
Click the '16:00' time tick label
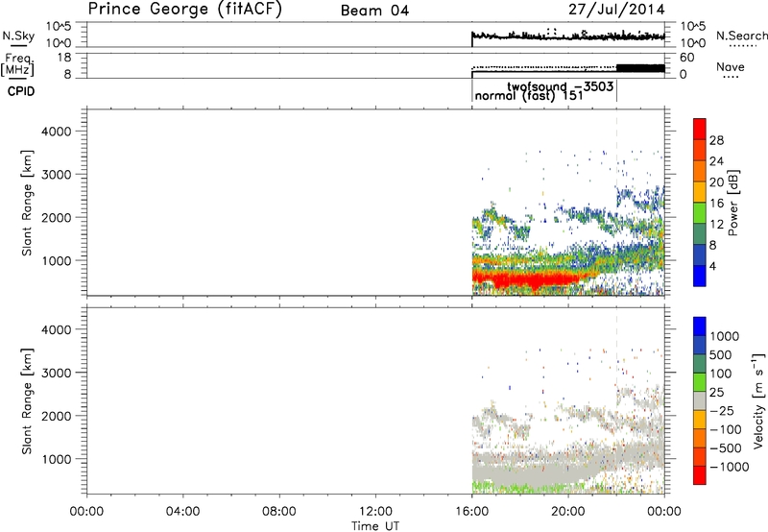click(x=471, y=512)
